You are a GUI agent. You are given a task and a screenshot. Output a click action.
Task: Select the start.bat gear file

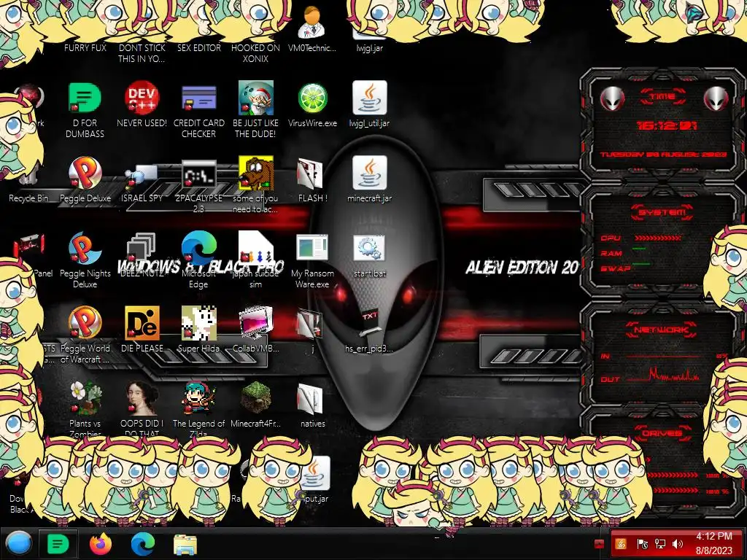[x=369, y=256]
